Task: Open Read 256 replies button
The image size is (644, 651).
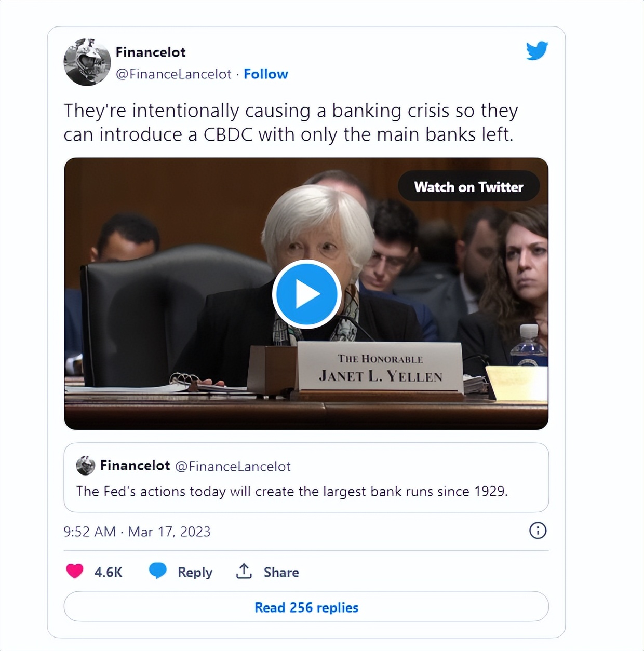Action: [306, 607]
